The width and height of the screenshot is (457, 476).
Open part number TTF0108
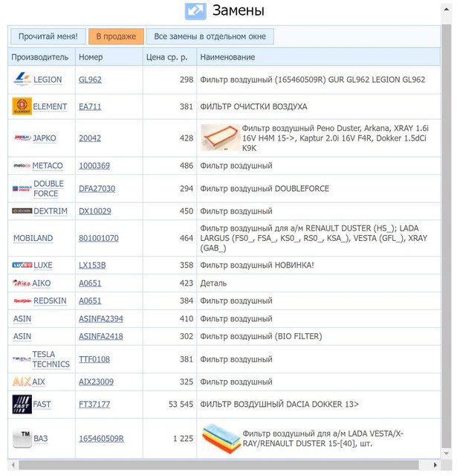click(94, 359)
